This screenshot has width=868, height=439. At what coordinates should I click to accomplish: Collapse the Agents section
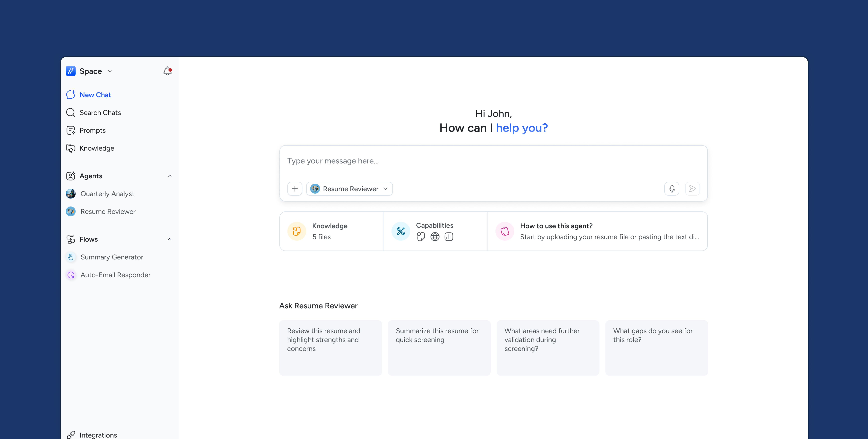coord(169,176)
